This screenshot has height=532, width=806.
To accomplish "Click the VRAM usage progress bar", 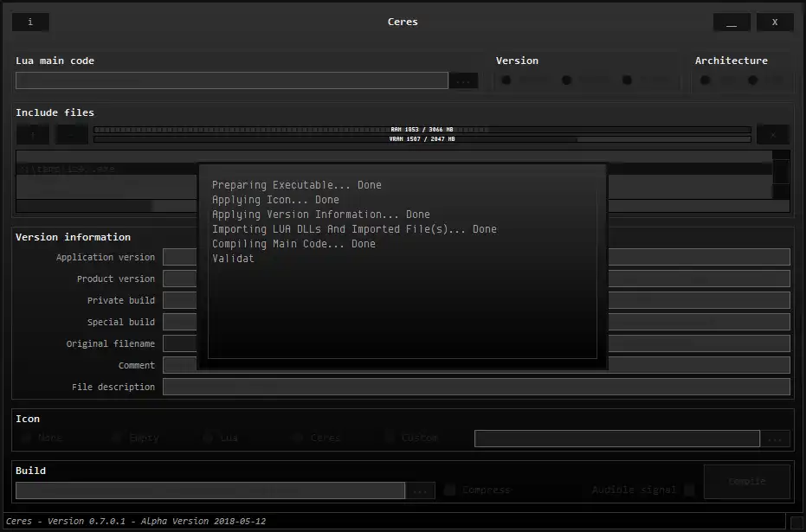I will coord(422,139).
